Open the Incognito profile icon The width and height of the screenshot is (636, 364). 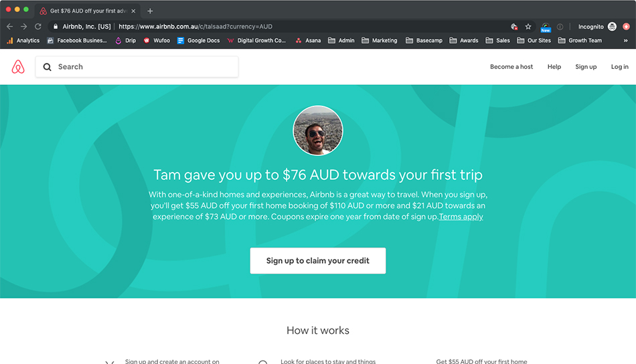612,27
